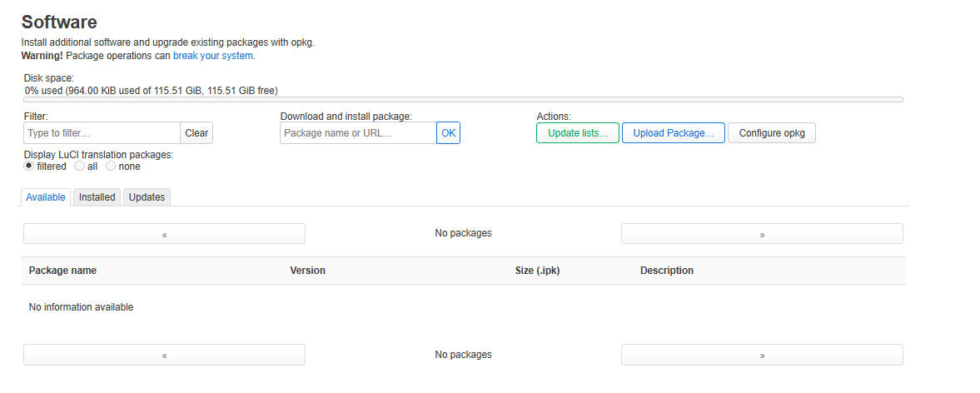Viewport: 980px width, 393px height.
Task: Switch to the Installed tab
Action: tap(97, 197)
